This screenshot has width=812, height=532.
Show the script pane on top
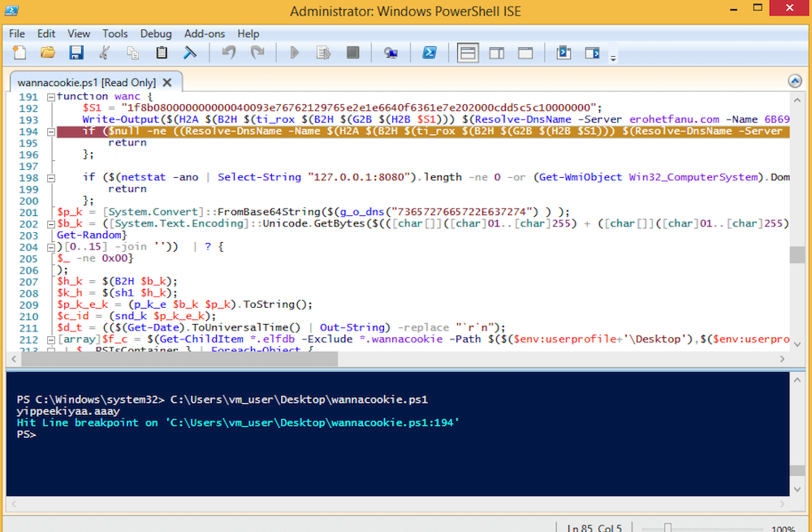[x=468, y=53]
